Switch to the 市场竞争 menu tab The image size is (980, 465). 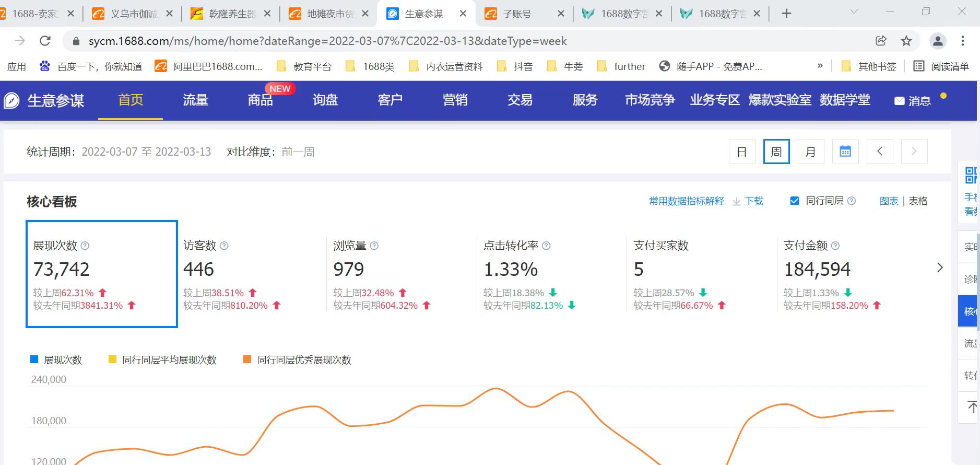650,100
